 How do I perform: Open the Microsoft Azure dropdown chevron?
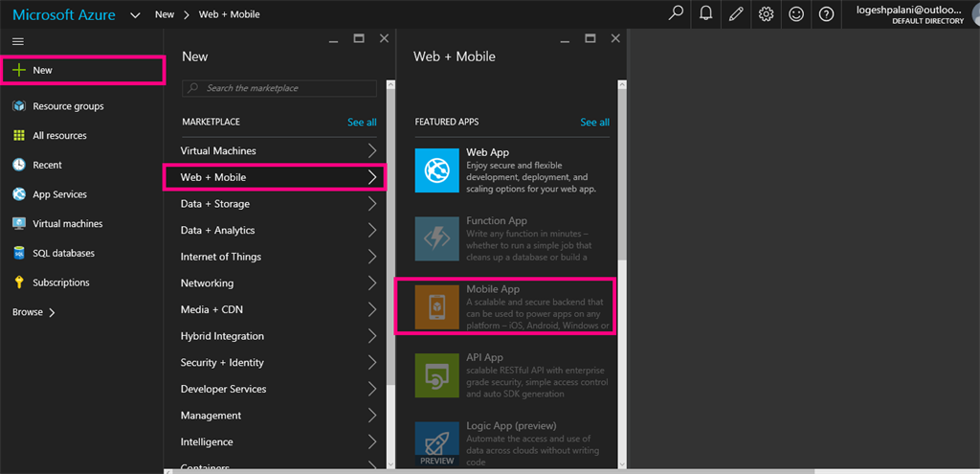(x=135, y=15)
